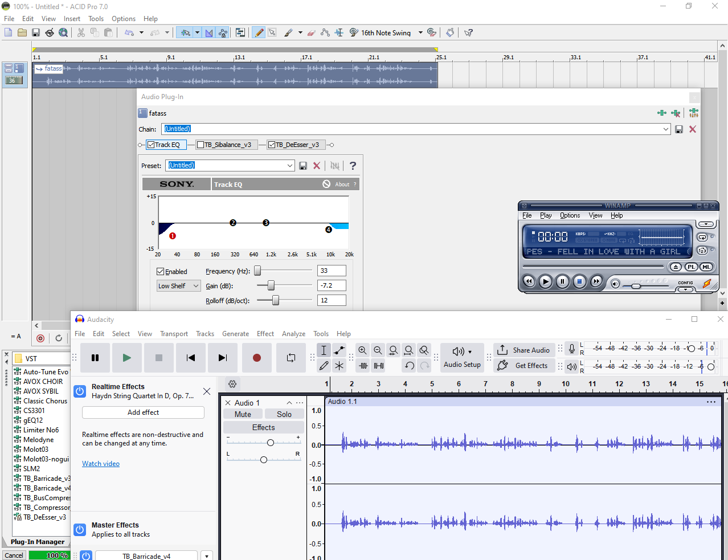This screenshot has height=560, width=728.
Task: Click Audacity's Zoom In magnifier
Action: (362, 350)
